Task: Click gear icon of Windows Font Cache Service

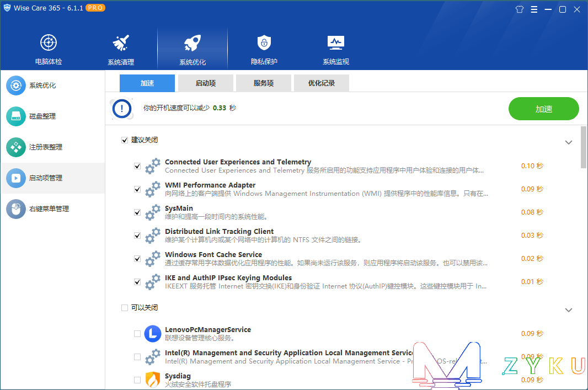Action: click(153, 259)
